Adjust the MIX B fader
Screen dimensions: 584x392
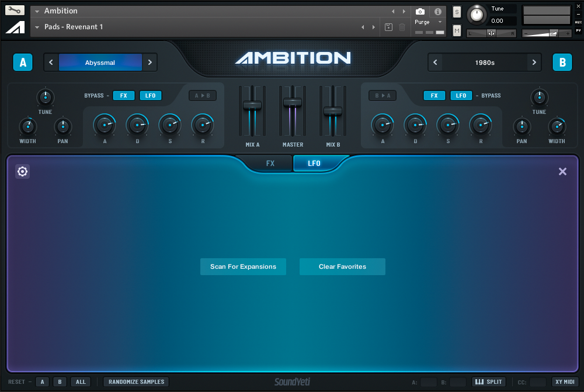pyautogui.click(x=333, y=110)
